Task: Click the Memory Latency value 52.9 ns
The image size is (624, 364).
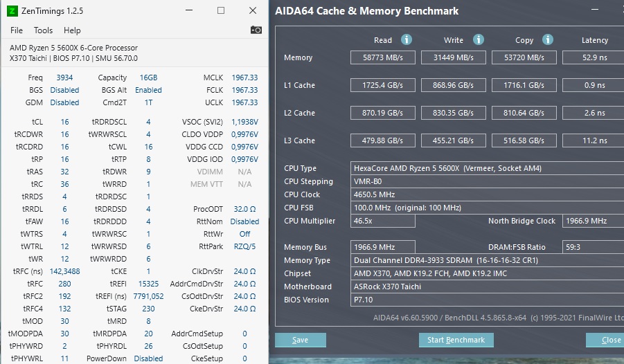Action: pos(594,57)
